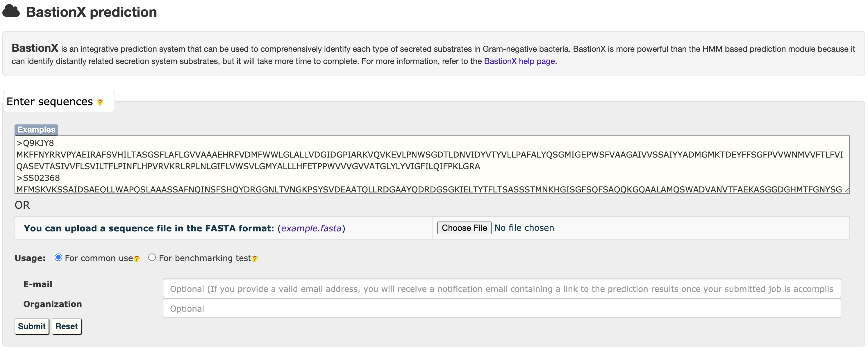The image size is (868, 350).
Task: Focus the Organization input field
Action: (501, 308)
